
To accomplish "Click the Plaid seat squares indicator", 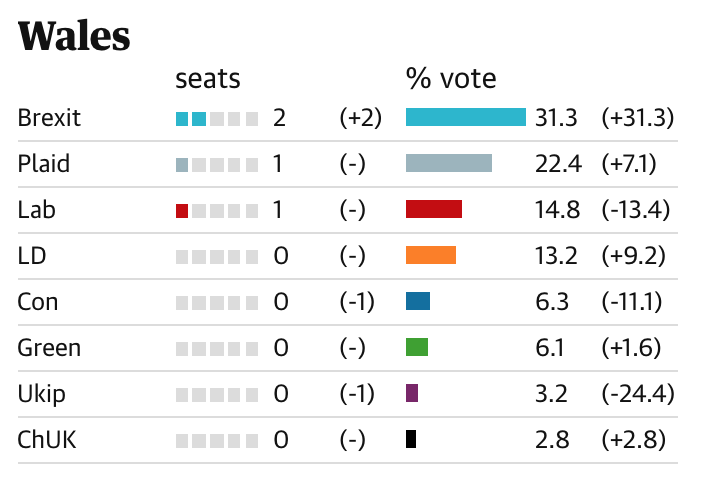I will pos(216,164).
